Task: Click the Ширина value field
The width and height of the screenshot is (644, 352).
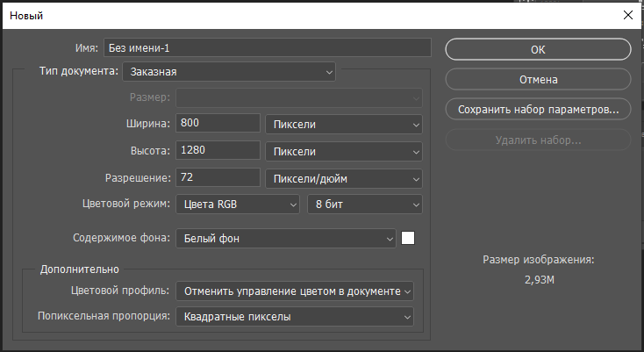Action: tap(218, 123)
